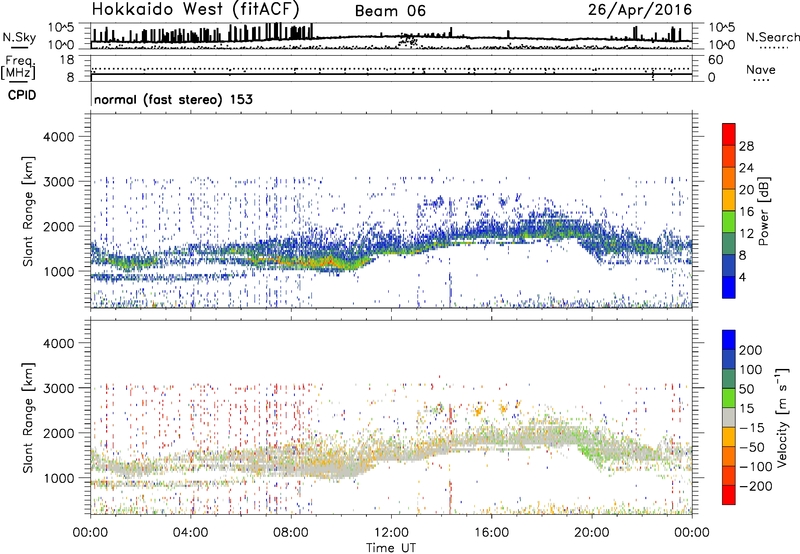Click the "3000" tick on Power panel
The image size is (800, 554).
(x=58, y=182)
